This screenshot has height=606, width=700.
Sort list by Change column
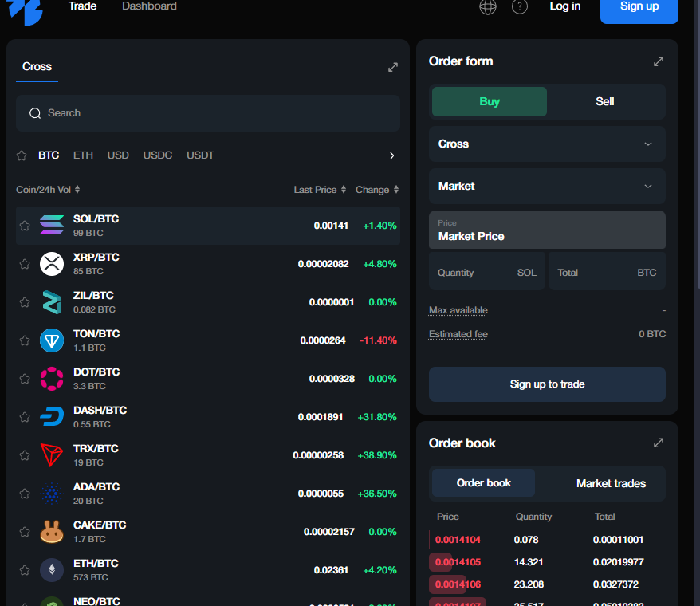click(377, 190)
